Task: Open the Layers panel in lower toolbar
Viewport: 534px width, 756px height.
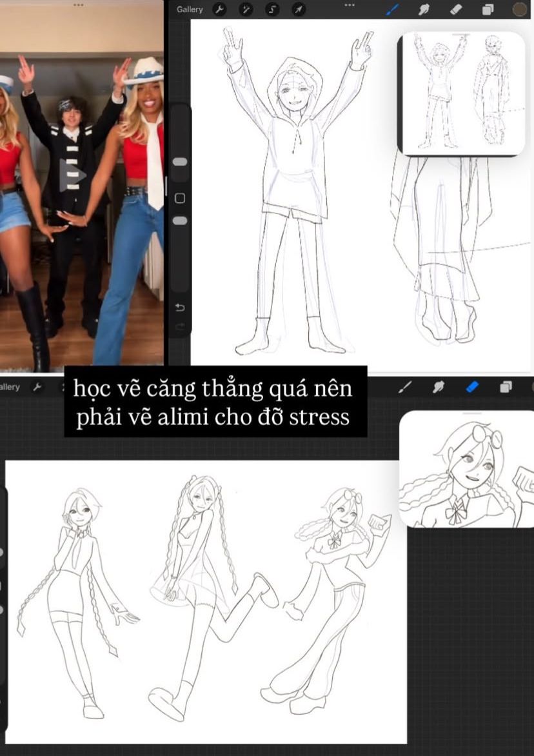Action: point(506,387)
